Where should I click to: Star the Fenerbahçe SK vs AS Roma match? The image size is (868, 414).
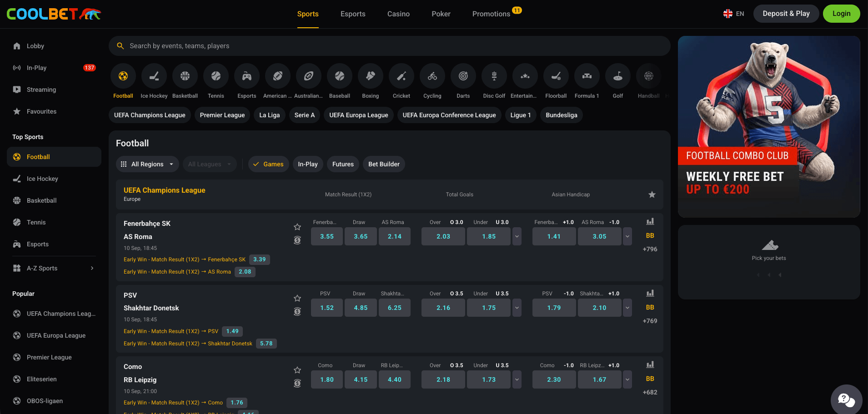[x=297, y=227]
